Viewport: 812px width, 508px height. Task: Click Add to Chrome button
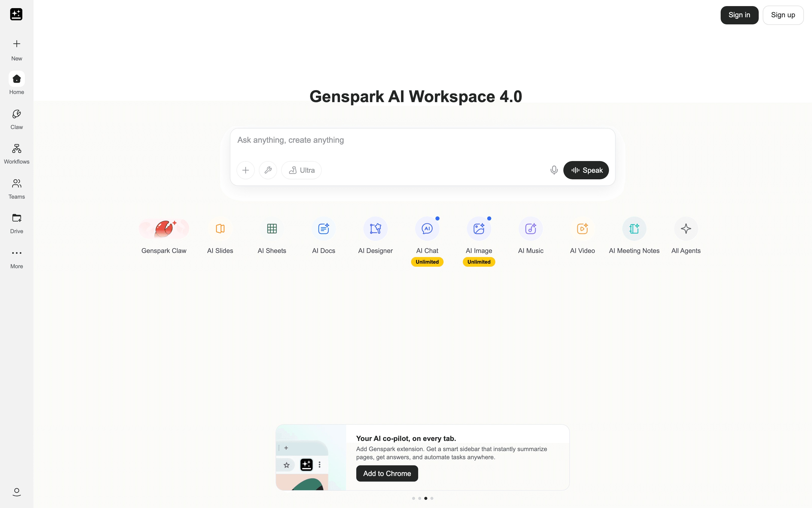pos(387,473)
